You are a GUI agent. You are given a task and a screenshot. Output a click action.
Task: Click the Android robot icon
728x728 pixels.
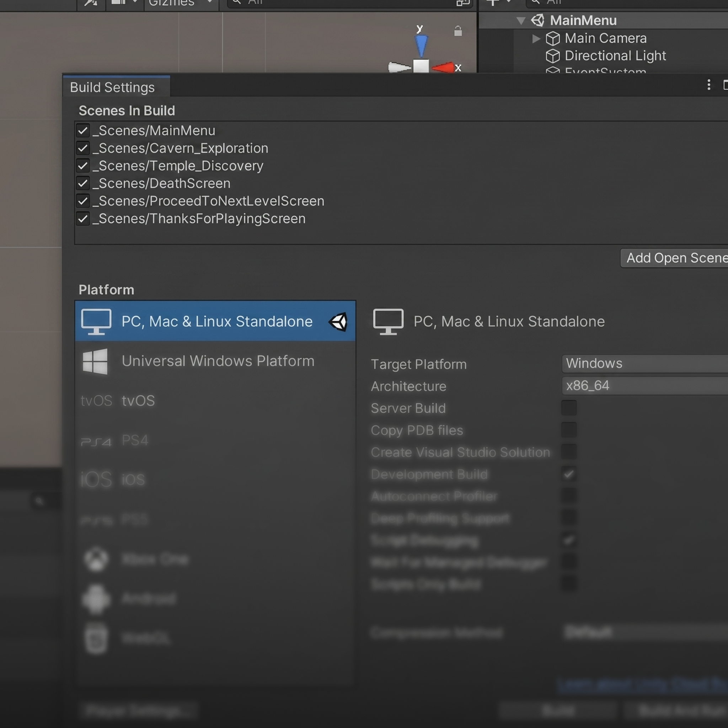(96, 599)
